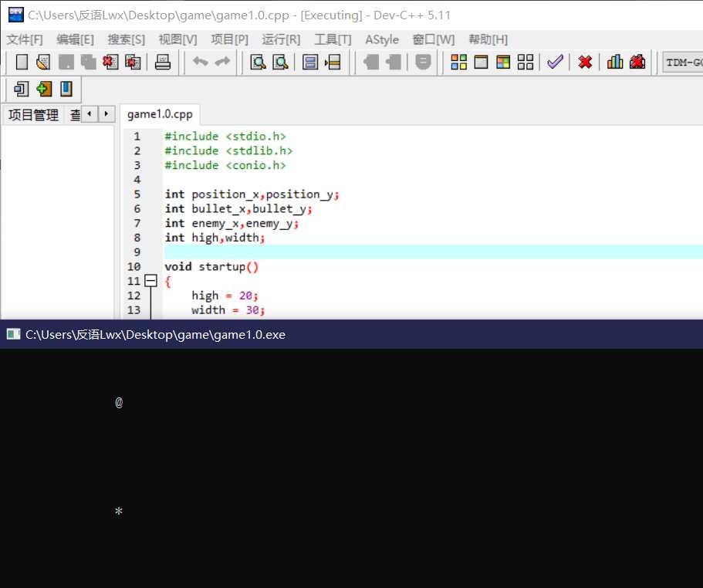Click the #include <stdlib.h> line
Image resolution: width=703 pixels, height=588 pixels.
(228, 150)
